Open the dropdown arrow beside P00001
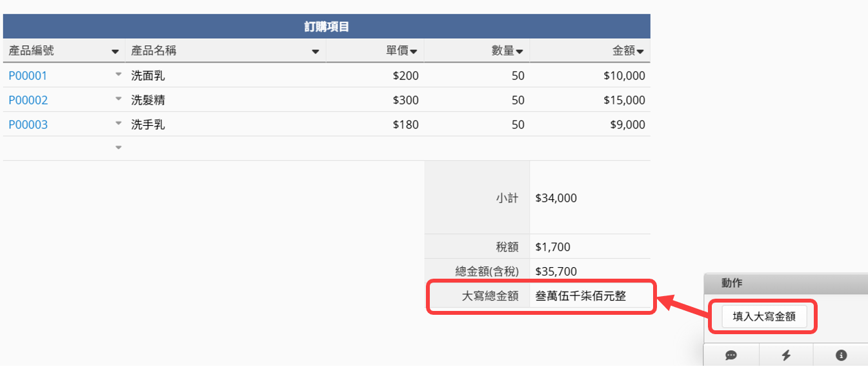Viewport: 868px width, 369px height. 118,75
